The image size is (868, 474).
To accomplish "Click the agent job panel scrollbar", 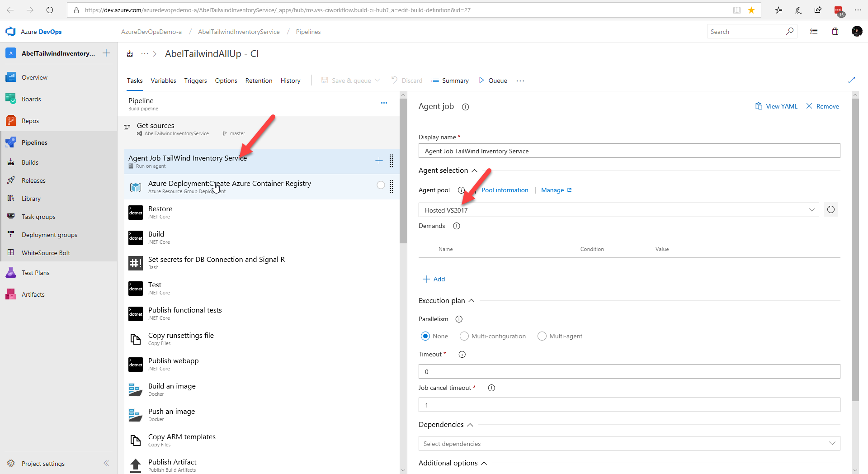I will 855,249.
